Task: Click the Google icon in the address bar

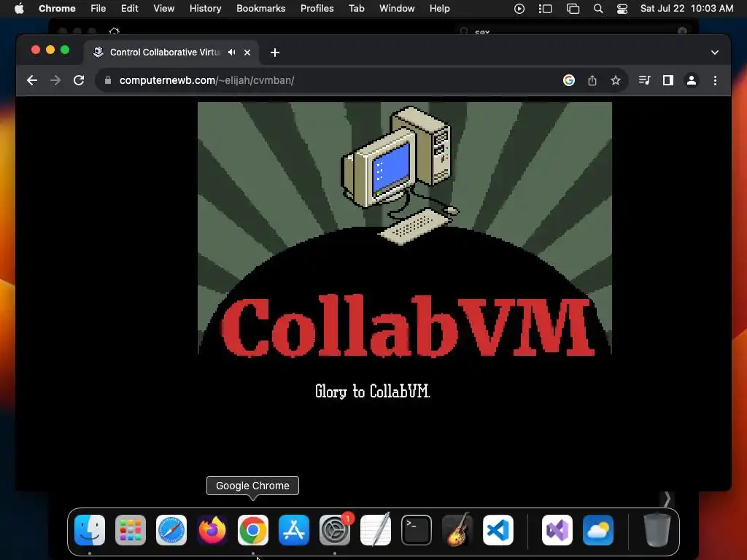Action: [568, 80]
